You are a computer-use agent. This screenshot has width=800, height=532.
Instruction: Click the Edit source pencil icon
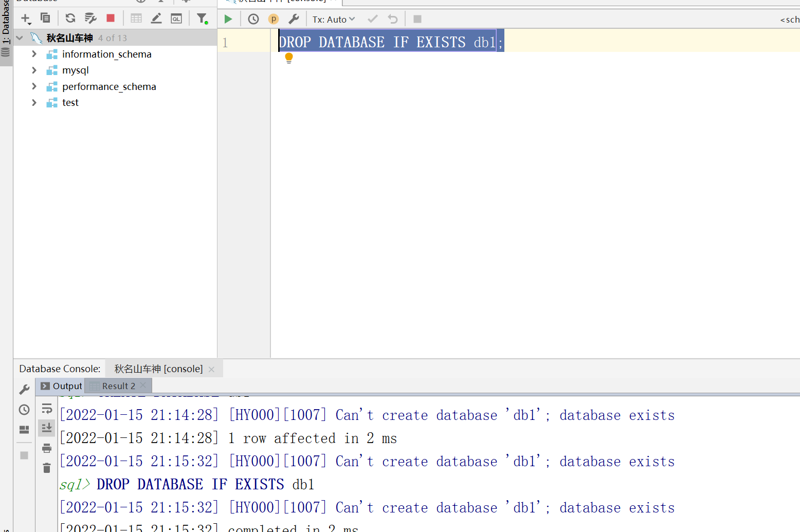pos(156,19)
